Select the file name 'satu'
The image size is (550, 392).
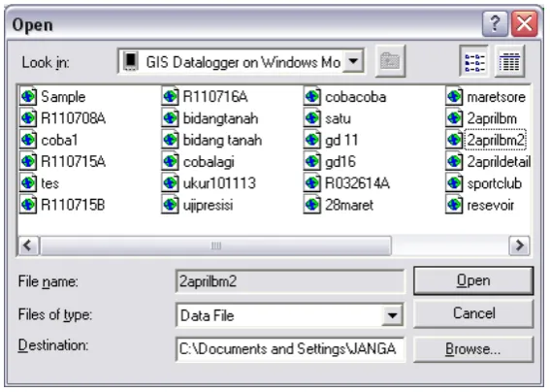point(338,118)
